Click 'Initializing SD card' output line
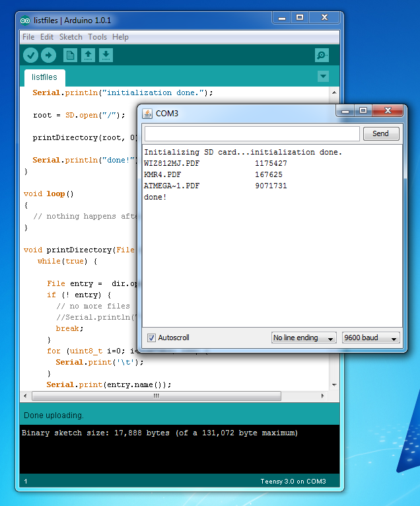 (243, 153)
